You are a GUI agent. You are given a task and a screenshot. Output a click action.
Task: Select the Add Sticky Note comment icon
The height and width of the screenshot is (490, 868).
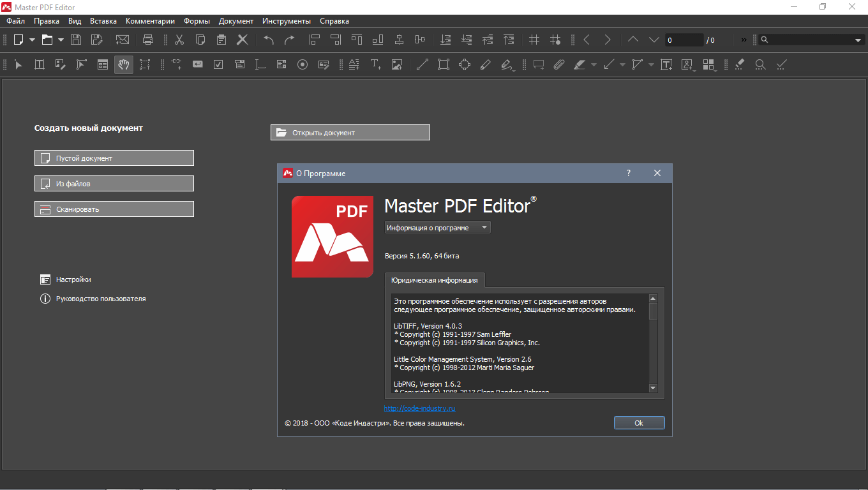click(539, 64)
